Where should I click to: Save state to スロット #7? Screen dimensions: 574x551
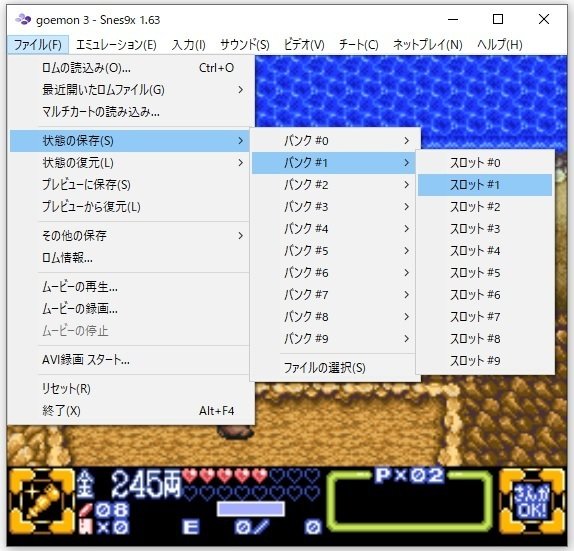pos(485,316)
